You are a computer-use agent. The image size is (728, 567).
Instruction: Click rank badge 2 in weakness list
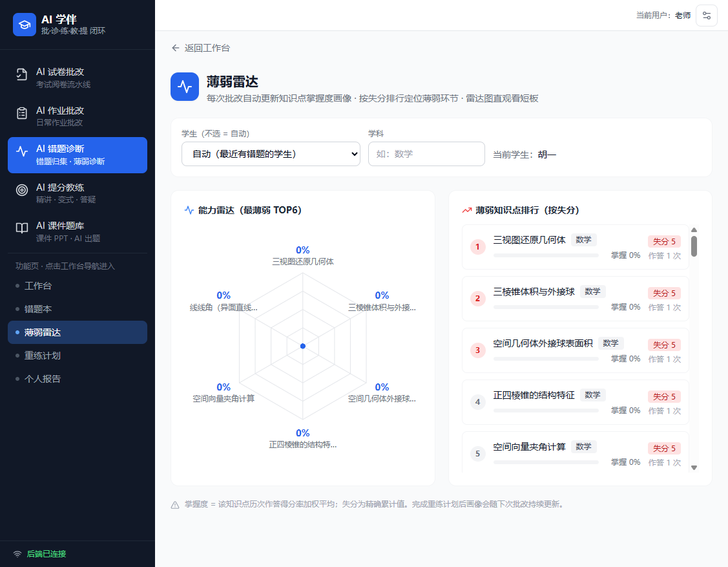(x=477, y=299)
